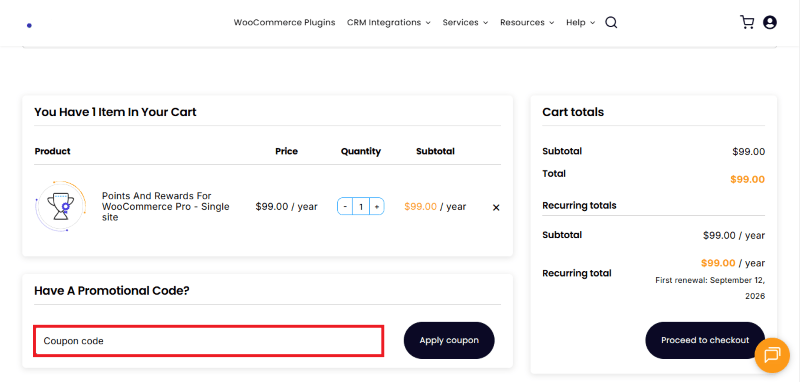Select the 'Product' column header
The image size is (800, 382).
[53, 151]
